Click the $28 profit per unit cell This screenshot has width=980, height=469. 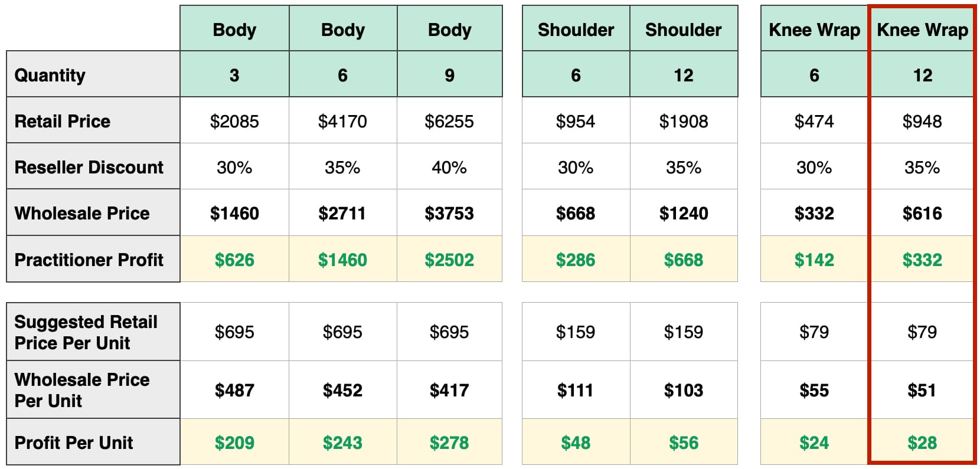(922, 442)
